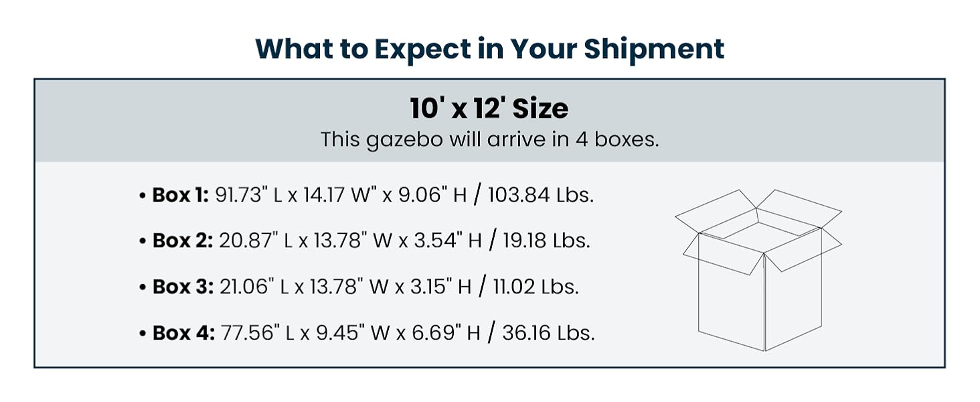Select Box 1 weight 103.84 Lbs.
The image size is (980, 402).
[541, 195]
